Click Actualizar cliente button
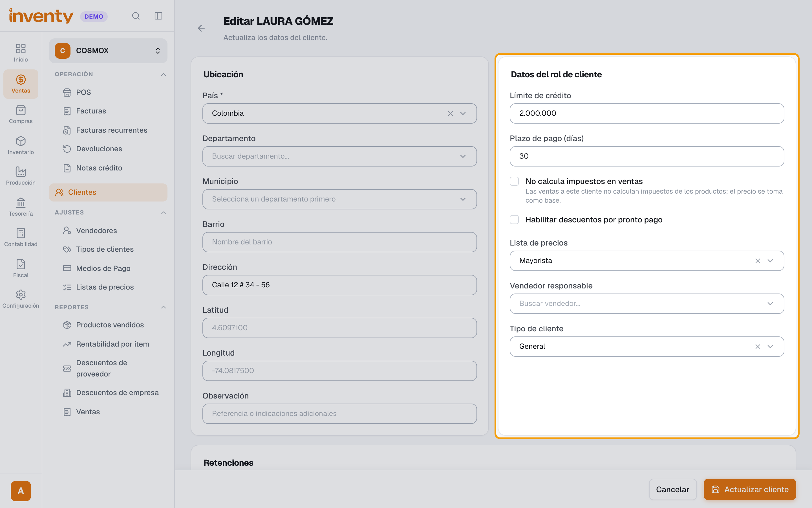This screenshot has width=812, height=508. [x=750, y=490]
